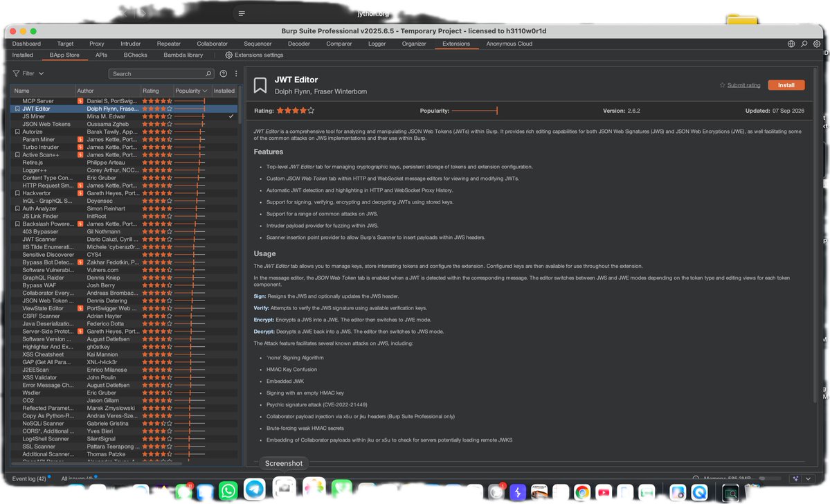Select the "NoSQLi Scanner" extension row
830x504 pixels.
124,424
